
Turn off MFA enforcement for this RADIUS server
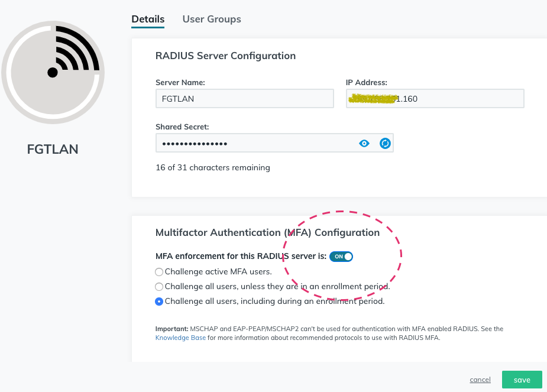(x=341, y=256)
